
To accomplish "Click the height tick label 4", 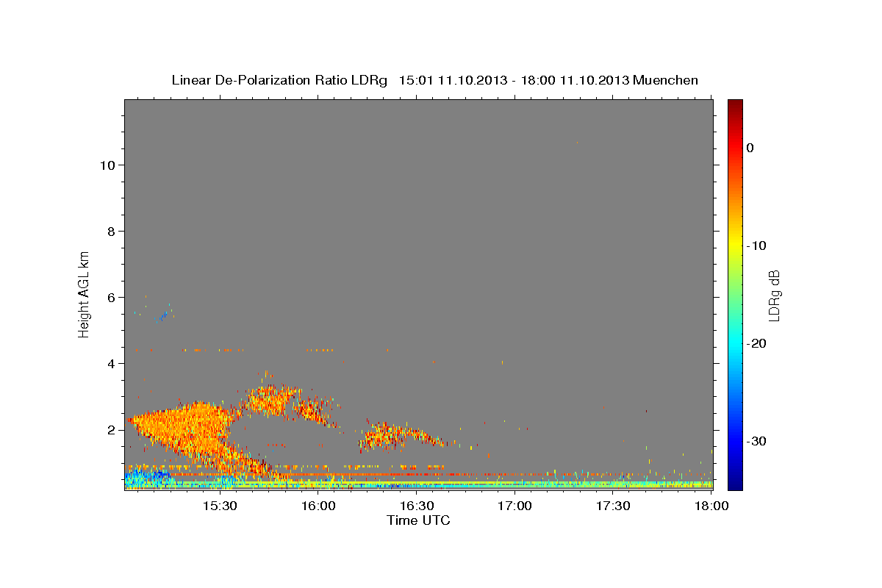I will click(x=111, y=363).
